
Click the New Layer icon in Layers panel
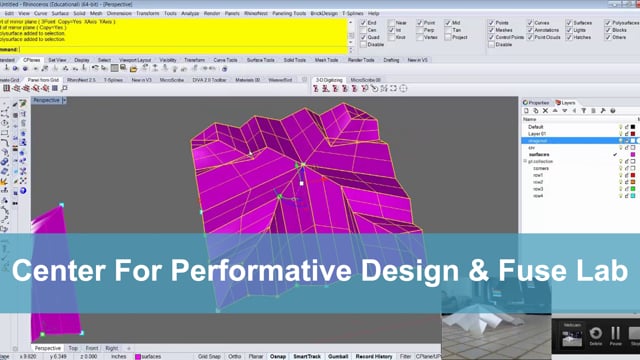[526, 111]
